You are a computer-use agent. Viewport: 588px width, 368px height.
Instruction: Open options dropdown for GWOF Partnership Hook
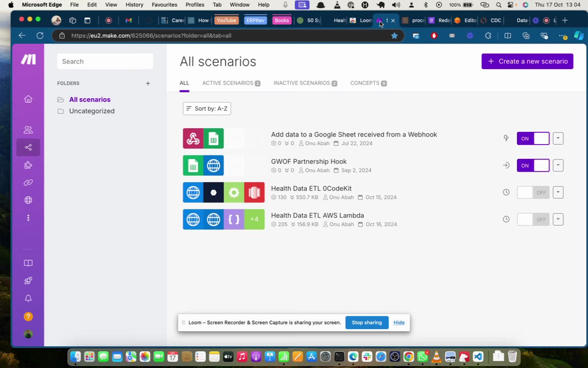coord(558,165)
